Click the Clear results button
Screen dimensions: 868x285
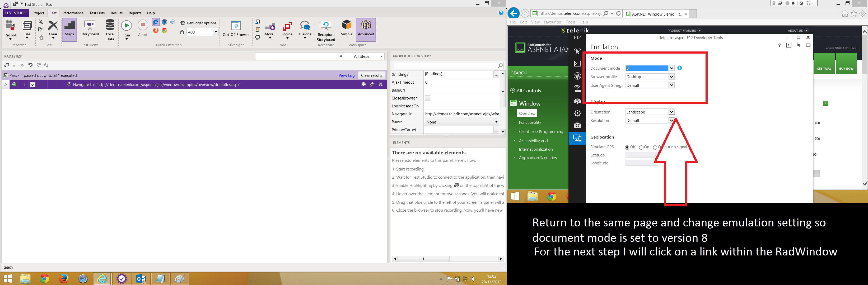coord(371,75)
